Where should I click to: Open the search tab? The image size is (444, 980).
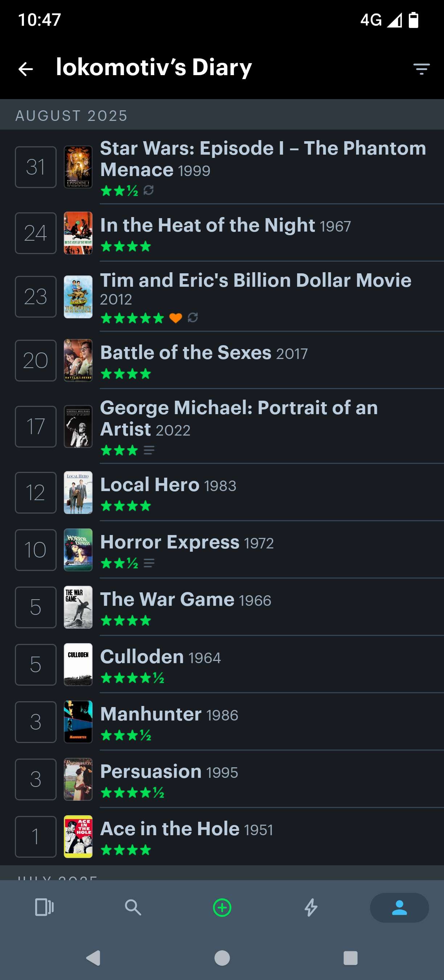[x=133, y=907]
